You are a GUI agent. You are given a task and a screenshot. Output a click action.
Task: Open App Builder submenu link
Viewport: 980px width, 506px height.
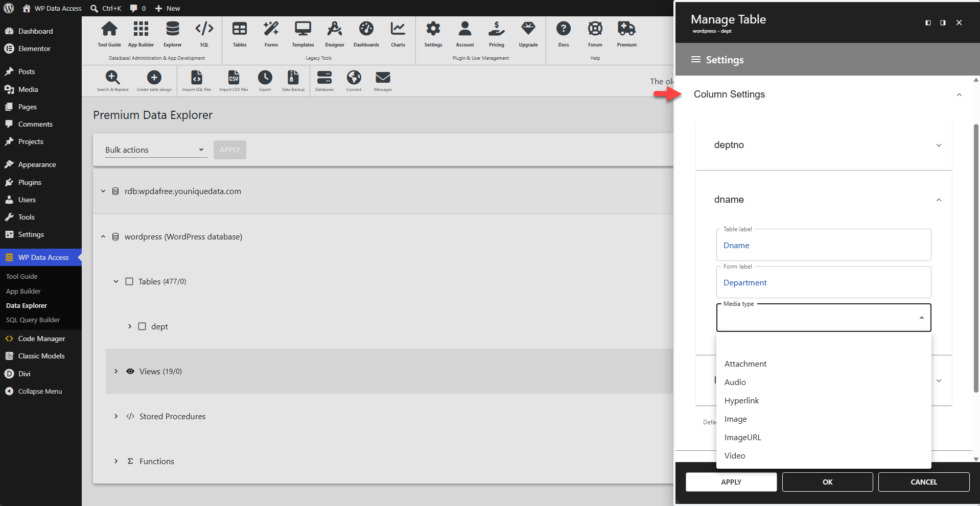pyautogui.click(x=23, y=291)
